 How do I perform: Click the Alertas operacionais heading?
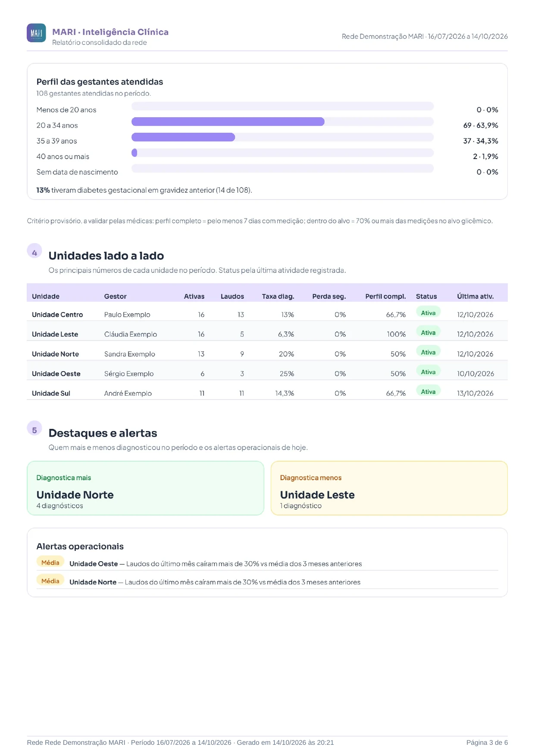click(x=80, y=547)
